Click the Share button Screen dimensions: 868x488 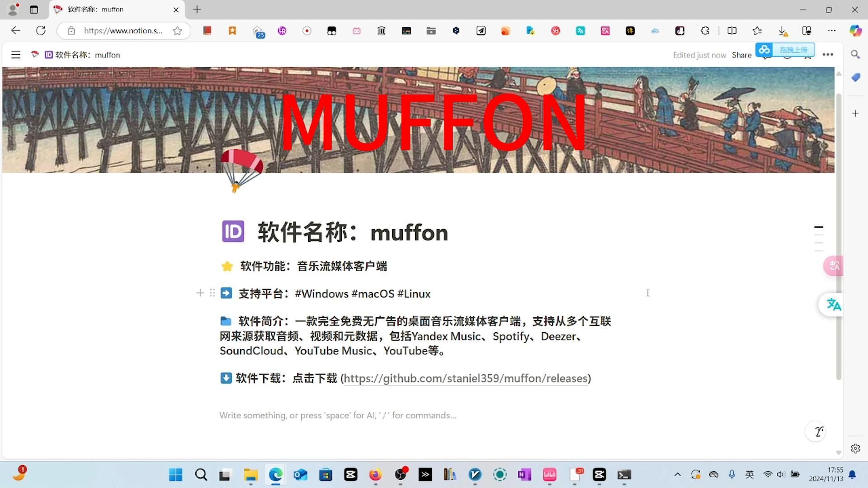pos(741,55)
